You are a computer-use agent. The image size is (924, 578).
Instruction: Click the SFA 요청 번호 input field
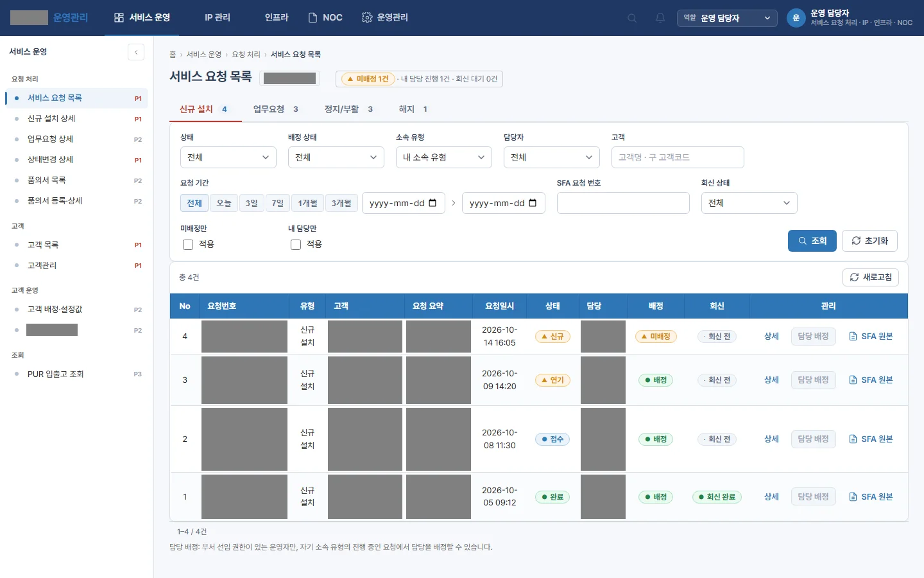pos(623,203)
